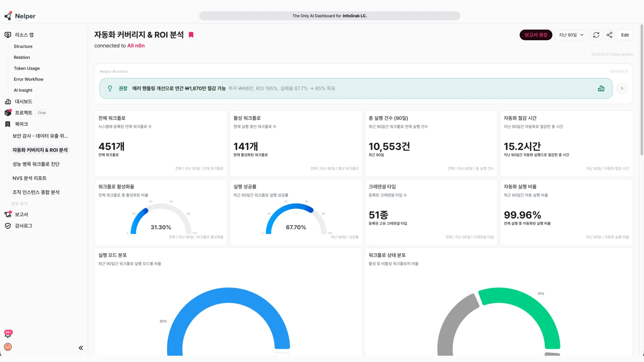The height and width of the screenshot is (362, 644).
Task: Open the 보고서 sidebar icon
Action: point(8,214)
